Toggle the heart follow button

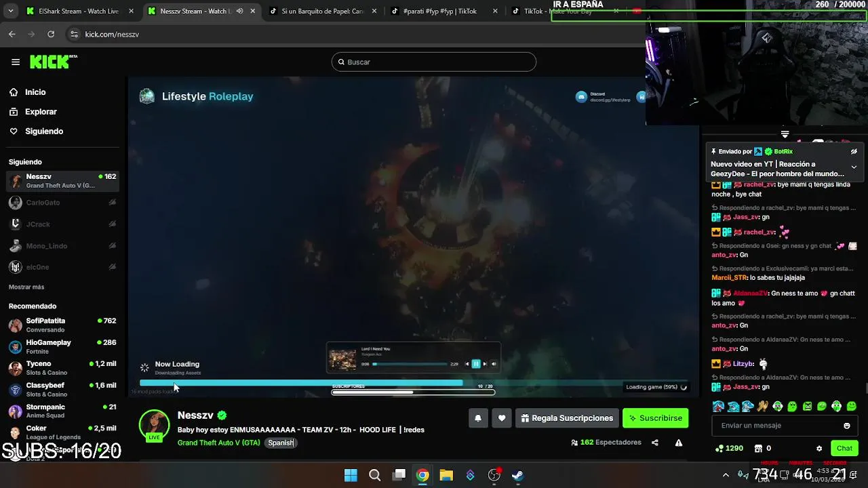tap(502, 418)
